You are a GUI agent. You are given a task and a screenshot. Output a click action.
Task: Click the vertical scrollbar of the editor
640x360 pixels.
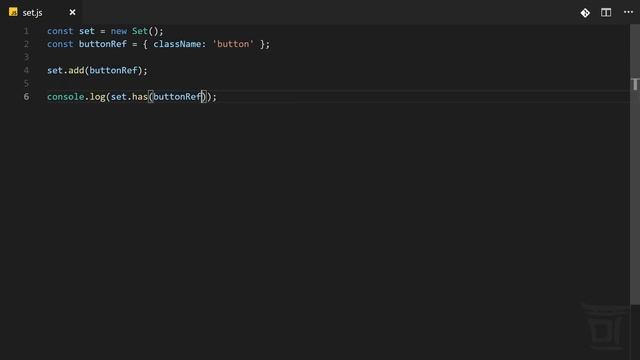pyautogui.click(x=635, y=164)
